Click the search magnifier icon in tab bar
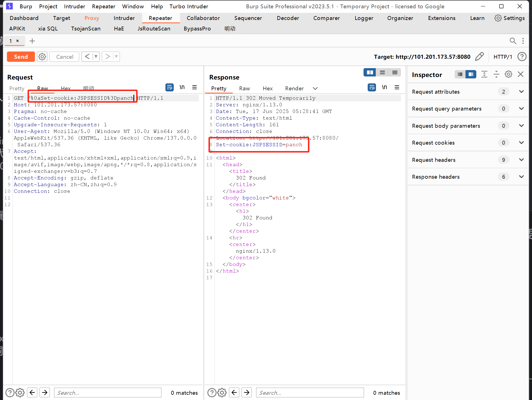 [x=513, y=41]
